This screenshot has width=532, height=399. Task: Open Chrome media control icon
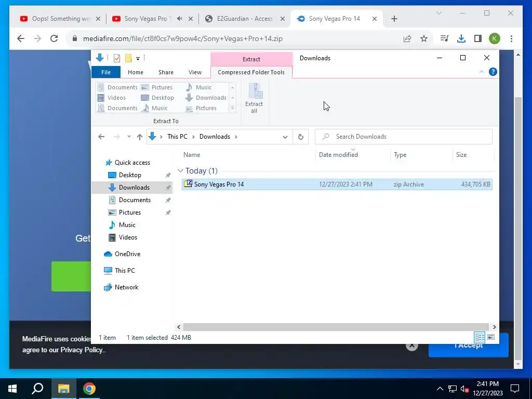(444, 38)
